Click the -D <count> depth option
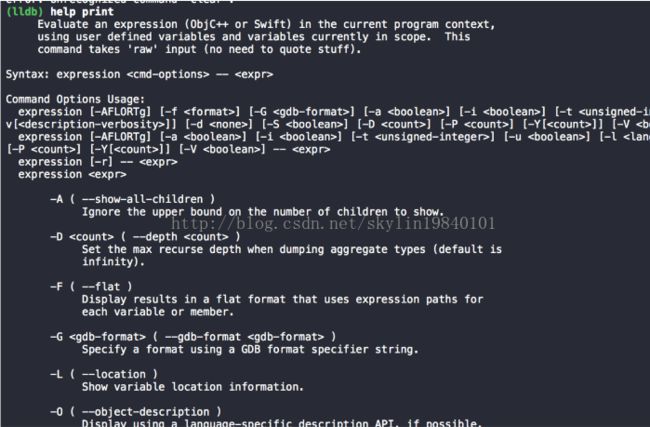650x427 pixels. click(x=145, y=237)
